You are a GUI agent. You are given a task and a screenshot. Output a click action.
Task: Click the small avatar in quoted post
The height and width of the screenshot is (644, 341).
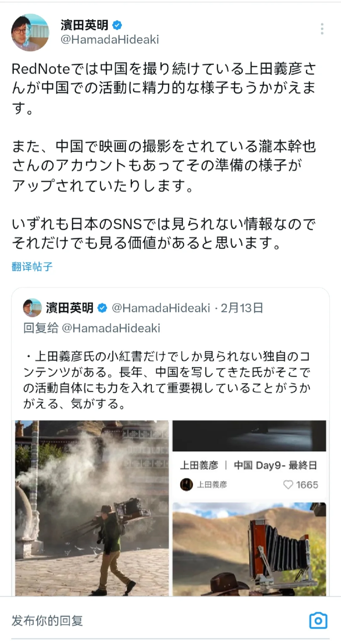32,307
